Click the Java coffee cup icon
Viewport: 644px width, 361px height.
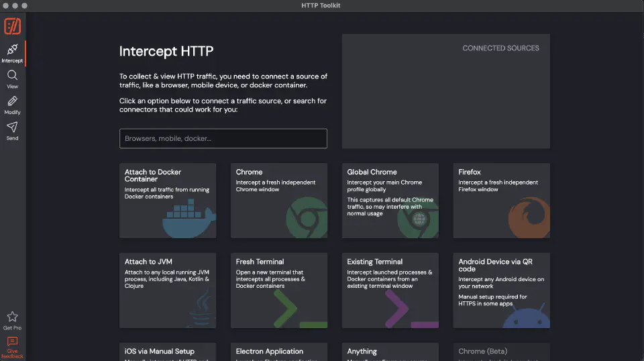(202, 309)
